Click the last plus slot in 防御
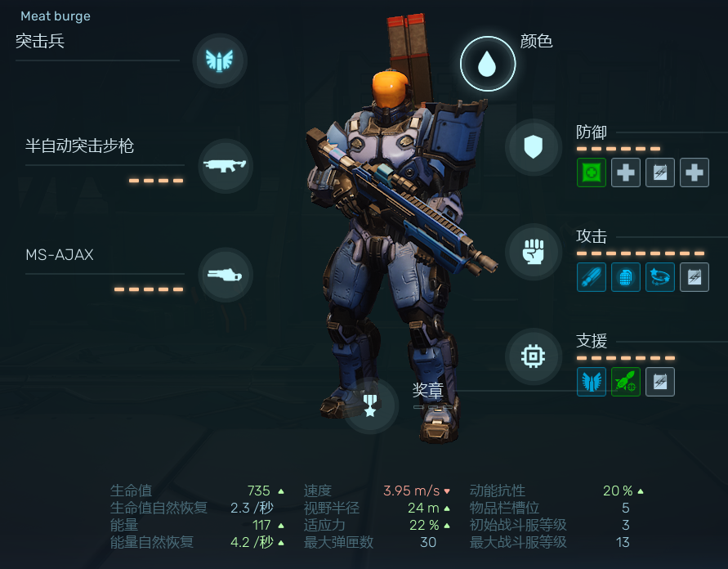728x569 pixels. pos(695,172)
